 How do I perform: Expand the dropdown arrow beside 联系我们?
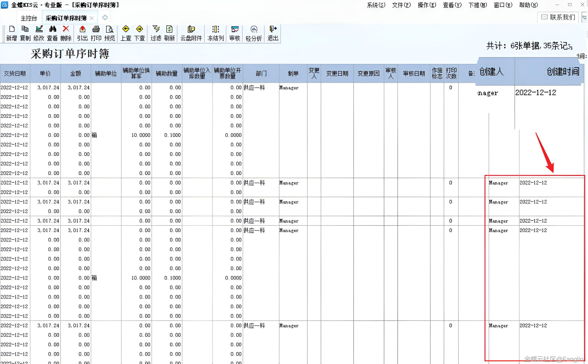click(x=585, y=17)
